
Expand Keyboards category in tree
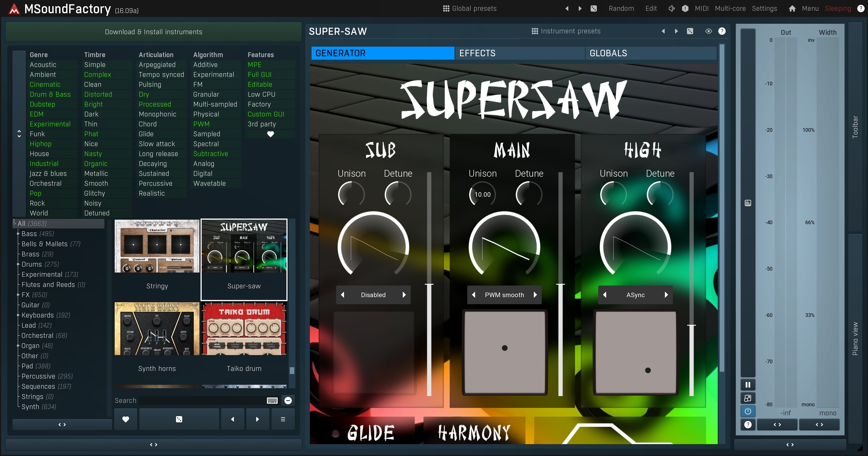point(18,315)
